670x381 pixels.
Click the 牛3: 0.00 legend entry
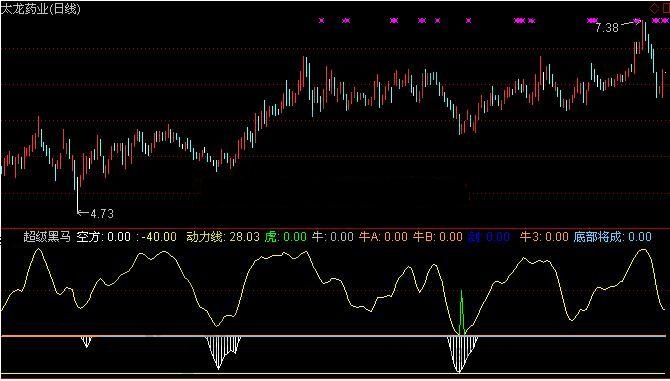544,237
